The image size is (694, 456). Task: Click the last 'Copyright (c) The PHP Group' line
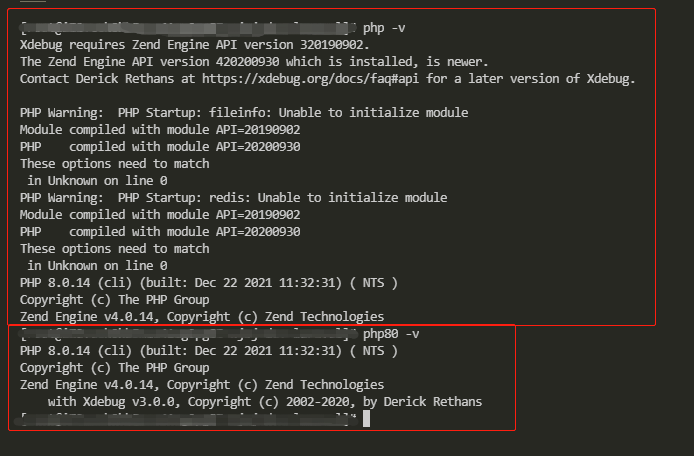(x=115, y=368)
